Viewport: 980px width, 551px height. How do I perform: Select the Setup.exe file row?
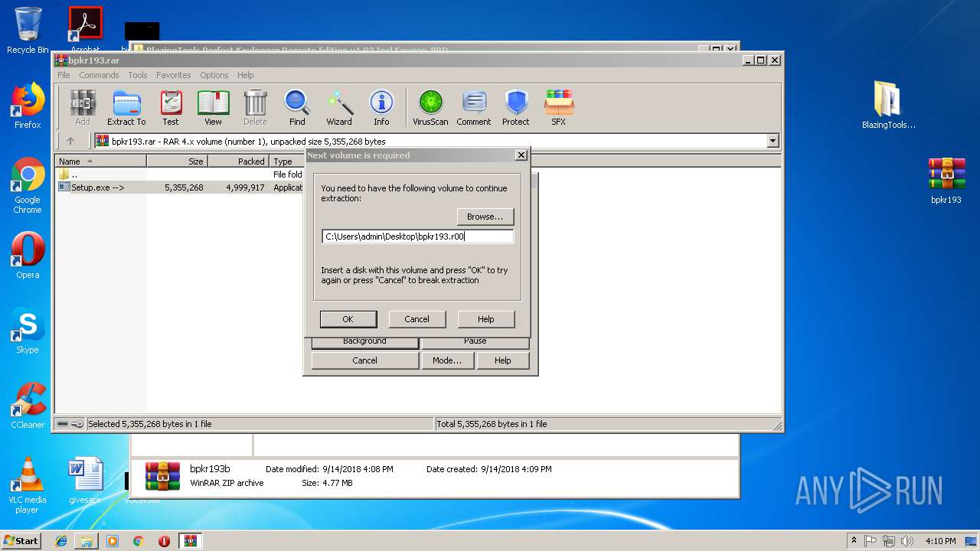[181, 187]
